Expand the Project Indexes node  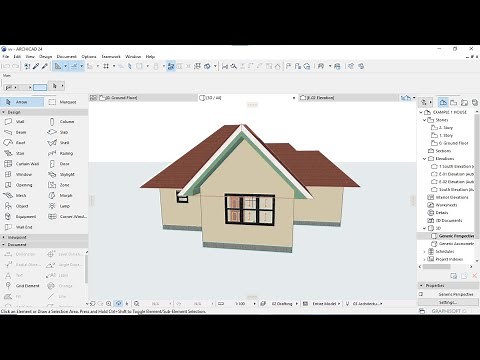[x=424, y=259]
